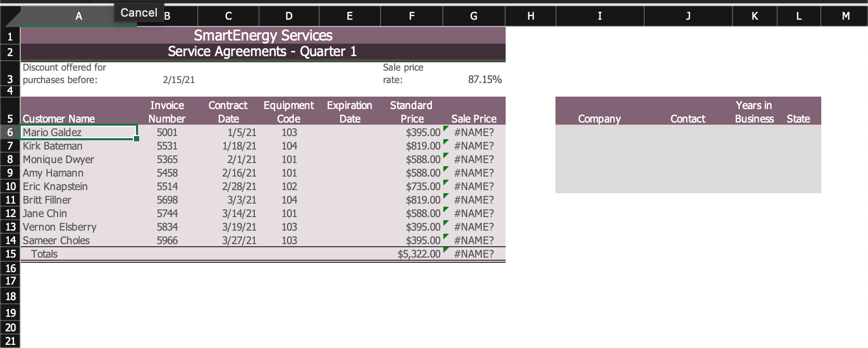
Task: Select the discount date 2/15/21 cell
Action: coord(168,73)
